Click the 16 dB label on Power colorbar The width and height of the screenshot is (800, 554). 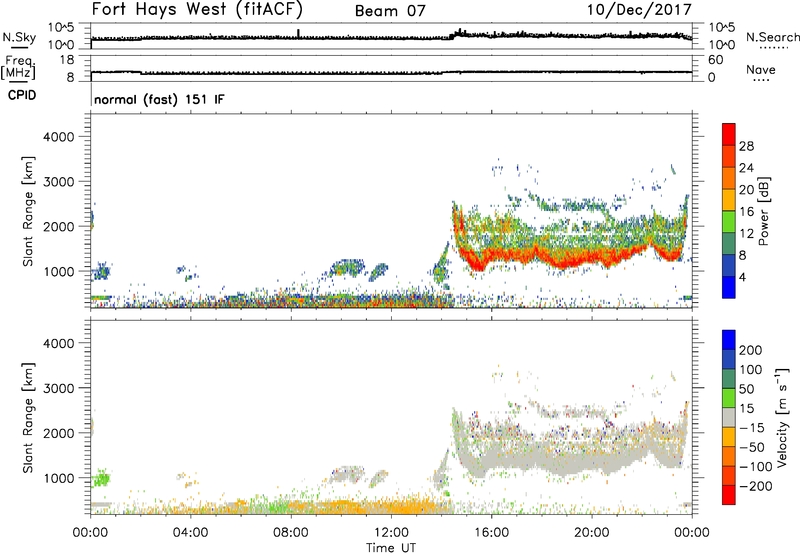coord(746,212)
